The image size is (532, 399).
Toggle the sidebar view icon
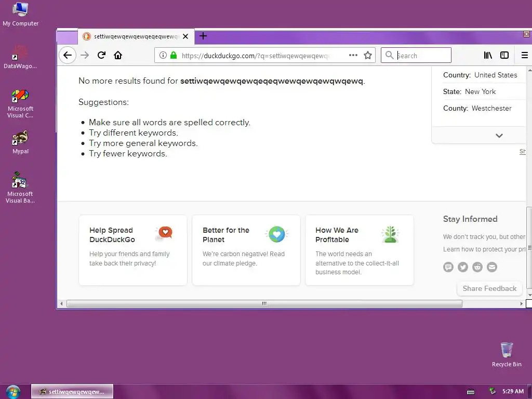pyautogui.click(x=504, y=55)
